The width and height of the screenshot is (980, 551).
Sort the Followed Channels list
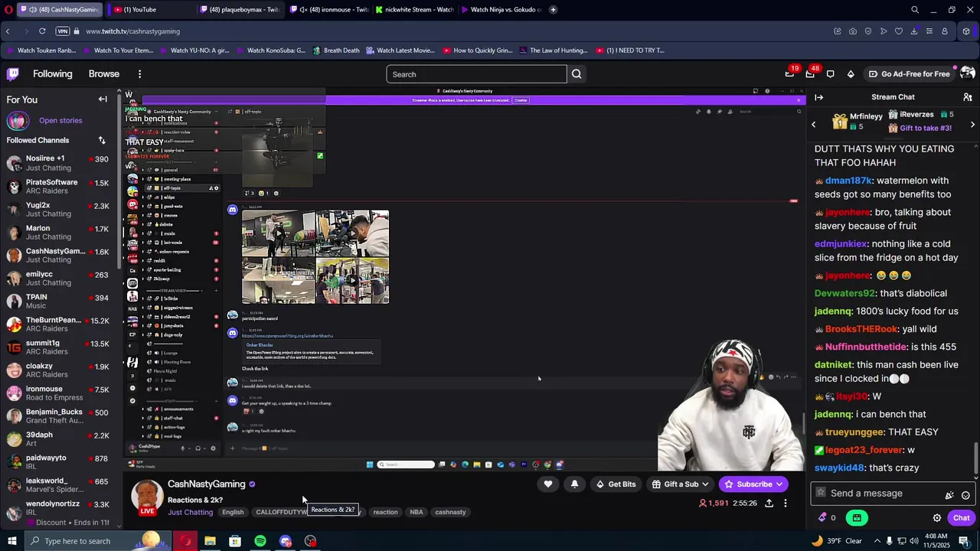tap(102, 140)
